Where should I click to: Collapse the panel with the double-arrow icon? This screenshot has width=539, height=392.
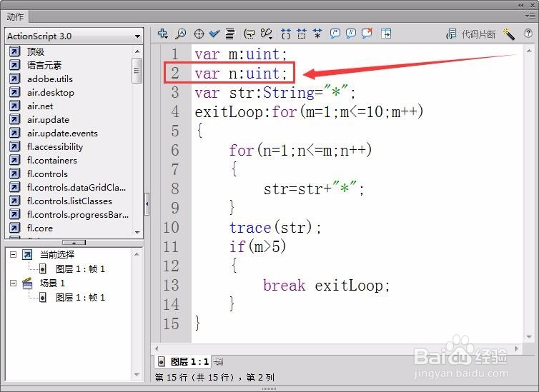pos(521,5)
